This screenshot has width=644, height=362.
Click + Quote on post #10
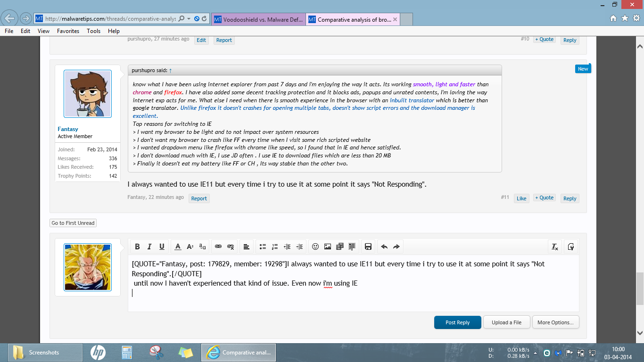coord(544,40)
